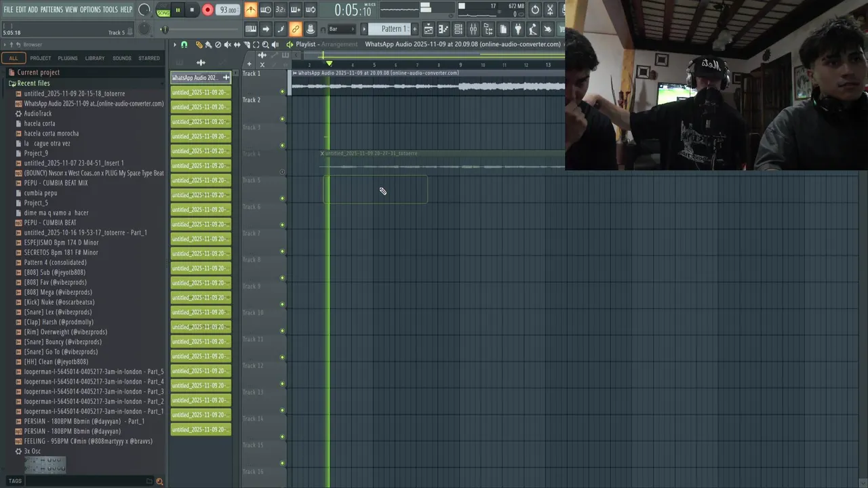Click the playlist speaker icon beside Playlist title

click(290, 44)
